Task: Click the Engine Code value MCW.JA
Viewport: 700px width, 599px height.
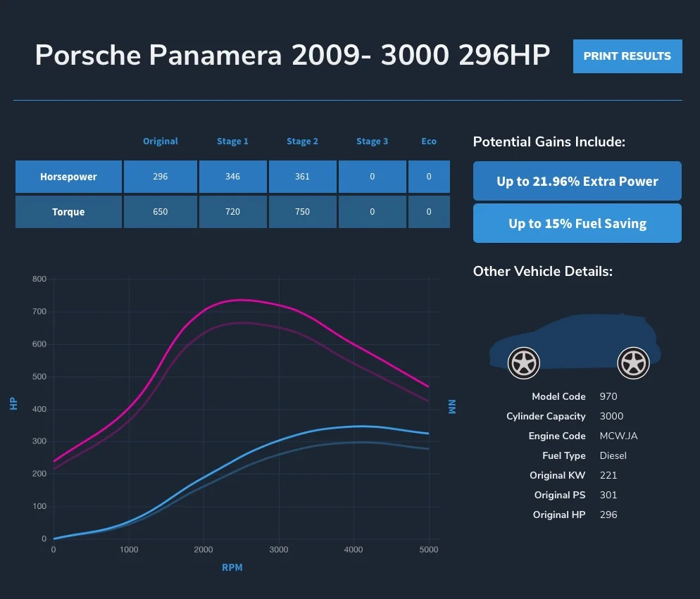Action: pos(619,436)
